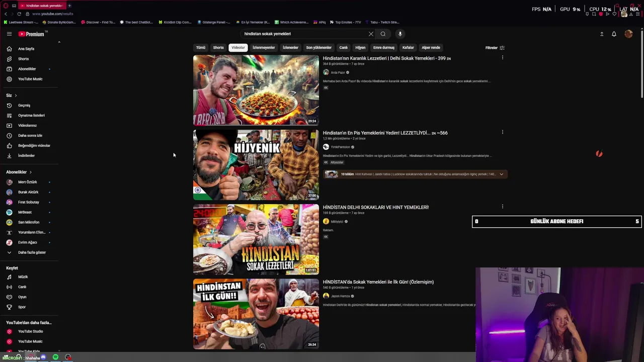The height and width of the screenshot is (362, 644).
Task: Open the YouTube hamburger guide menu
Action: pos(9,34)
